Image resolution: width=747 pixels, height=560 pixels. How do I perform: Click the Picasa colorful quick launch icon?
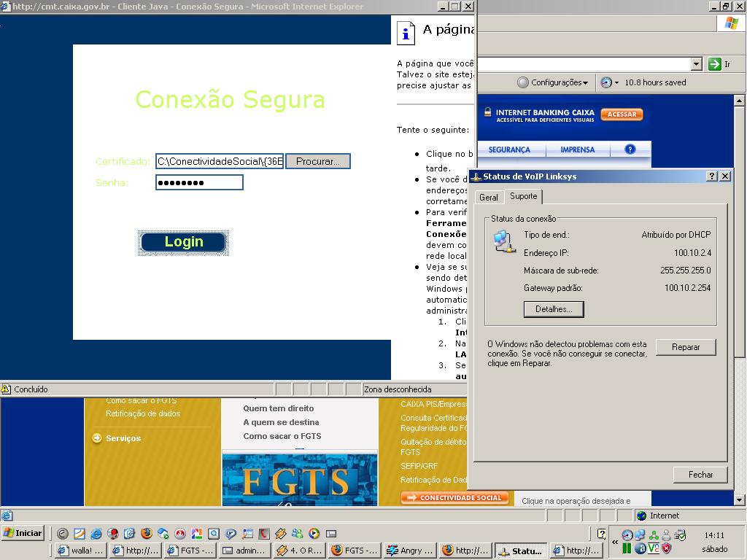[197, 534]
